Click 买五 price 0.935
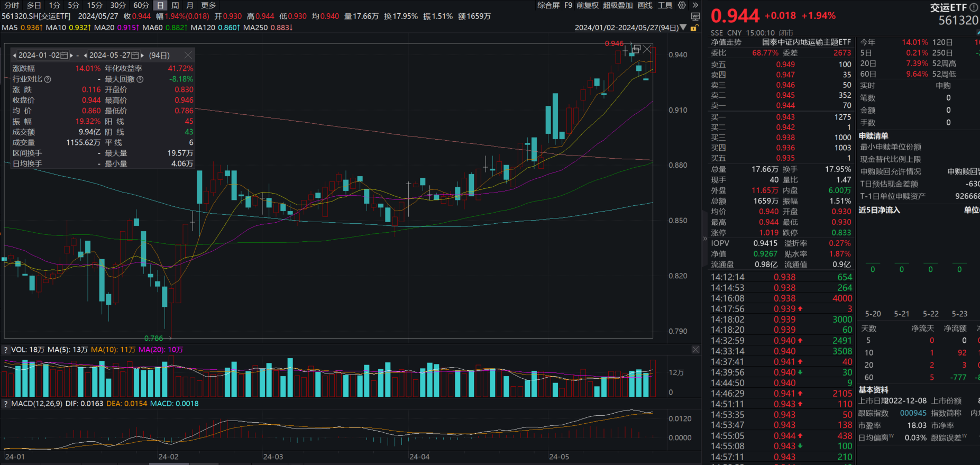The height and width of the screenshot is (465, 980). tap(785, 158)
